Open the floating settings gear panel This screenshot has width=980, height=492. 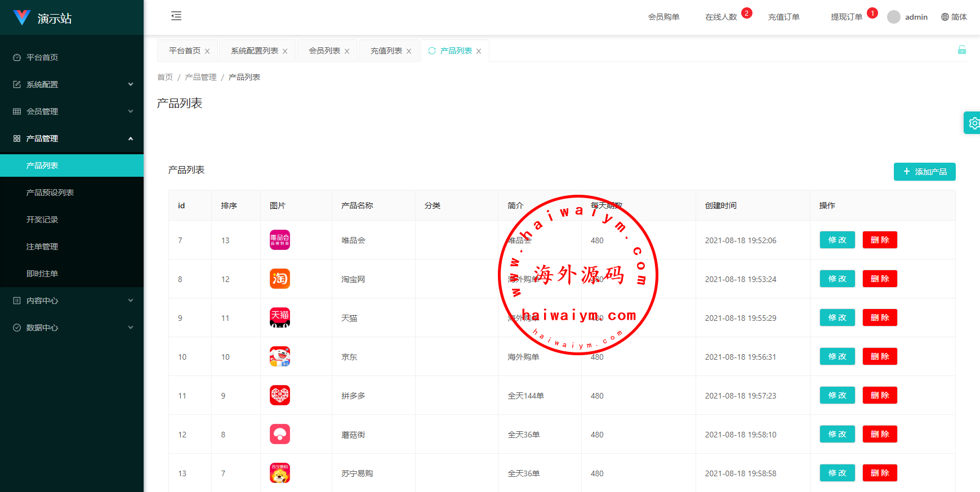pyautogui.click(x=973, y=123)
